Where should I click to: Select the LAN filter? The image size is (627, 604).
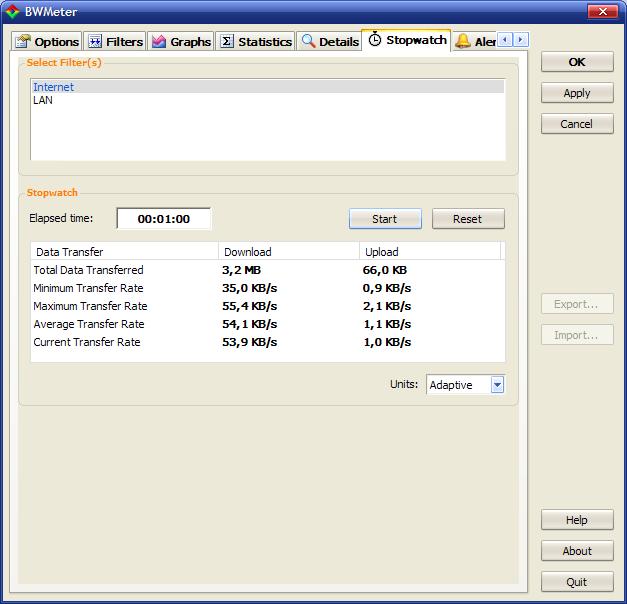coord(268,100)
